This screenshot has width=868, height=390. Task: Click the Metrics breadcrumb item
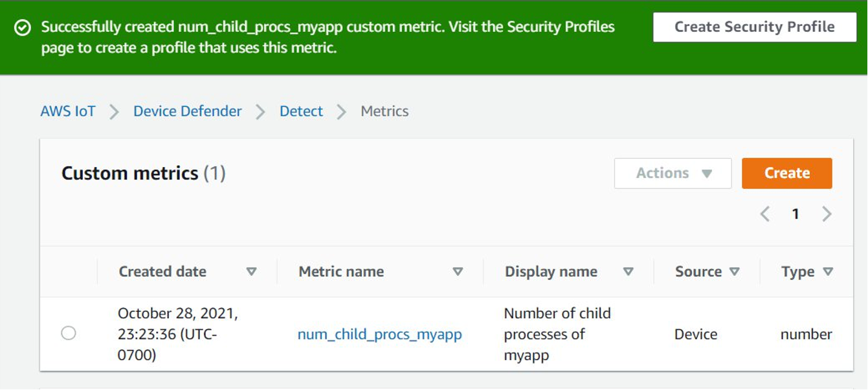pos(384,111)
